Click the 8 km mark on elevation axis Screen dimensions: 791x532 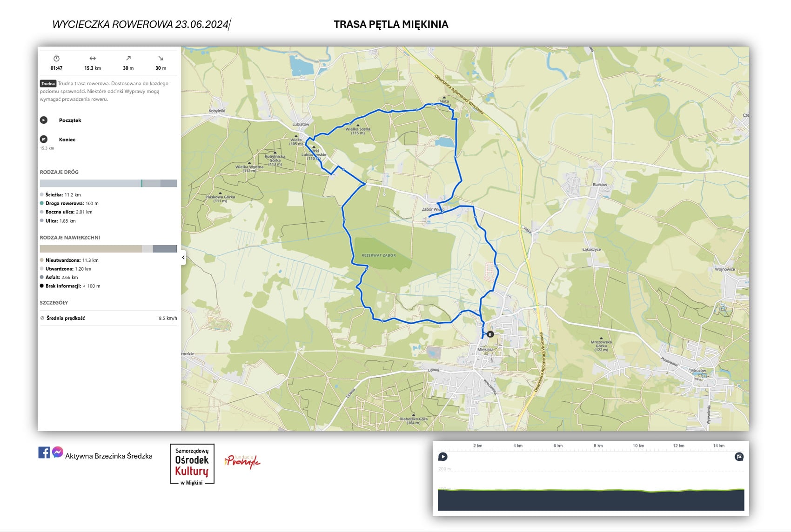[598, 446]
